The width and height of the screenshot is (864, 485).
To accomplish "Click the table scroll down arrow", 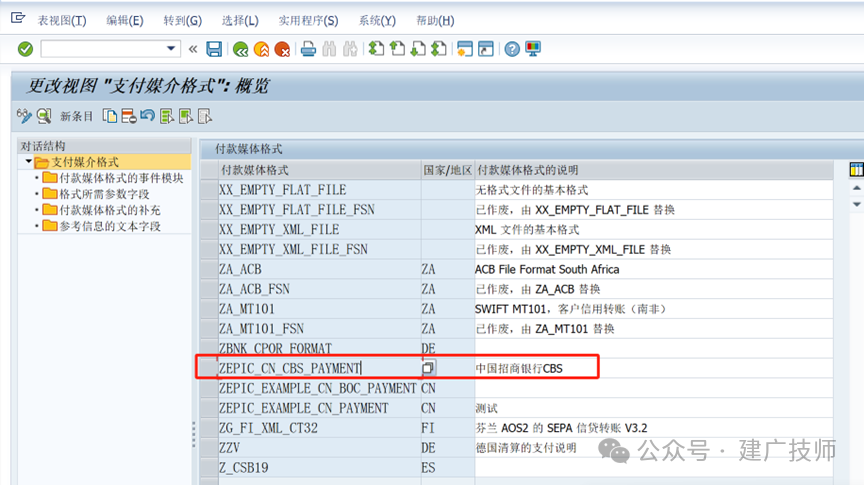I will pyautogui.click(x=856, y=204).
